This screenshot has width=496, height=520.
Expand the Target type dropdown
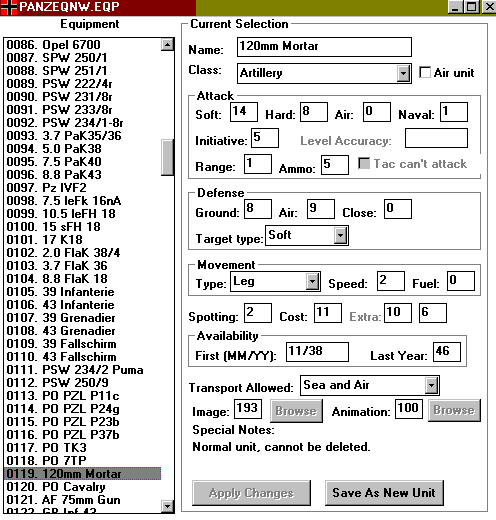(340, 236)
